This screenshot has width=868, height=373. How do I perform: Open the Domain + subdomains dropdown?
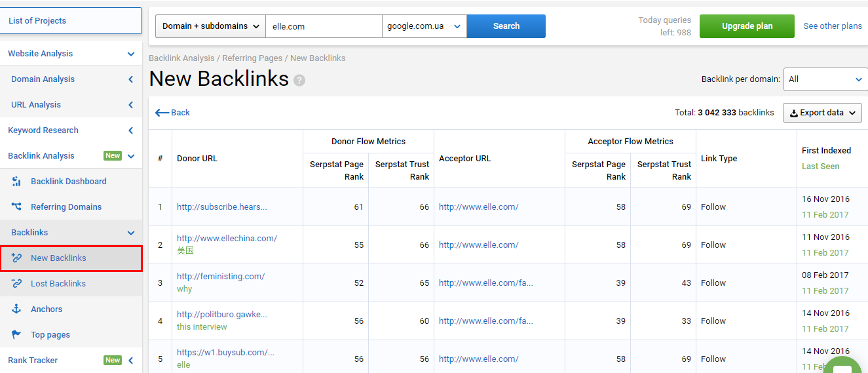tap(210, 26)
